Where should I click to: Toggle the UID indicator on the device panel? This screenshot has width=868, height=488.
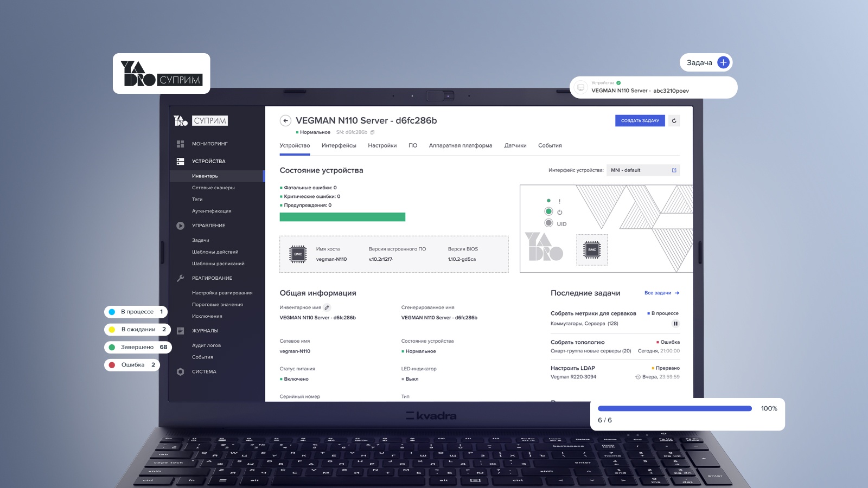click(548, 222)
